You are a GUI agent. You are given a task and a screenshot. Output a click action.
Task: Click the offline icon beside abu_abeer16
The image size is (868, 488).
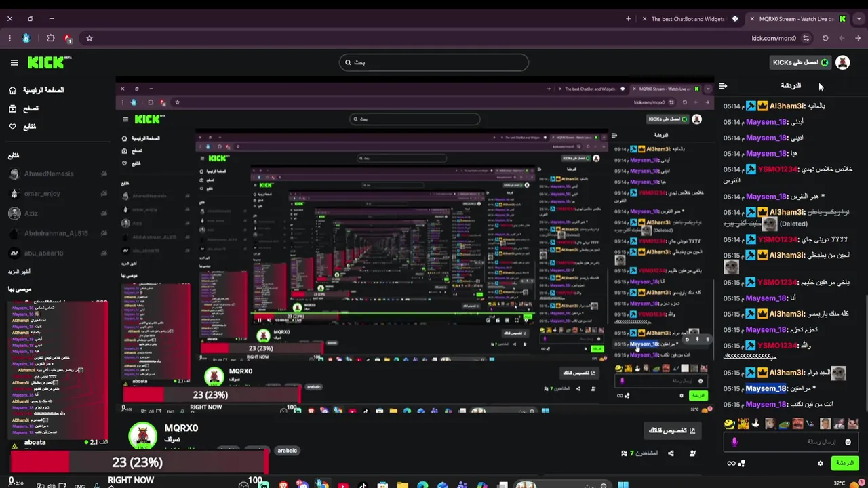(104, 253)
